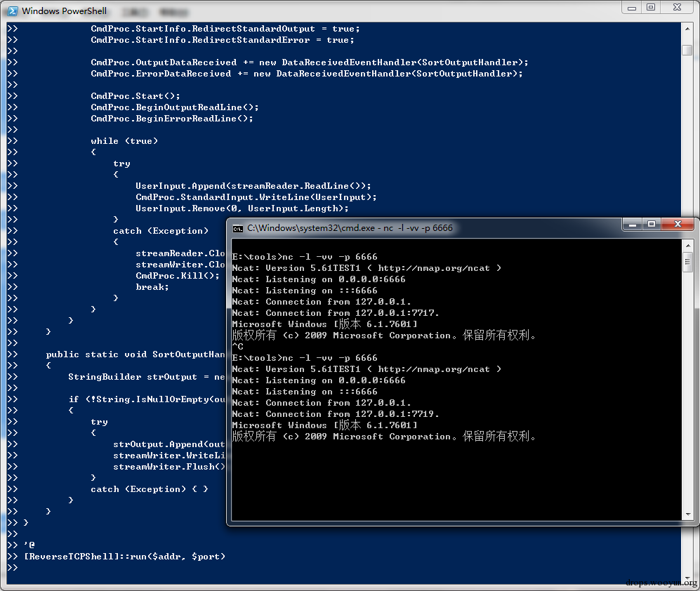
Task: Click 'StringBuilder strOutput' line in PowerShell
Action: [147, 377]
